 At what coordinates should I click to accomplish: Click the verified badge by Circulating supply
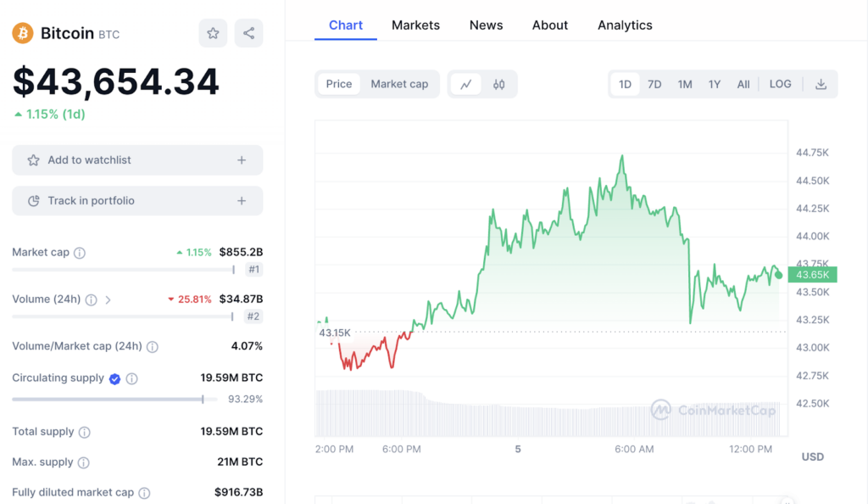click(114, 378)
